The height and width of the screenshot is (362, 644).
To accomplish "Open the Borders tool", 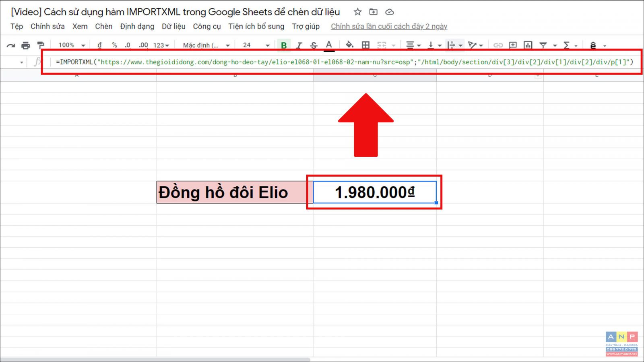I will pyautogui.click(x=365, y=45).
